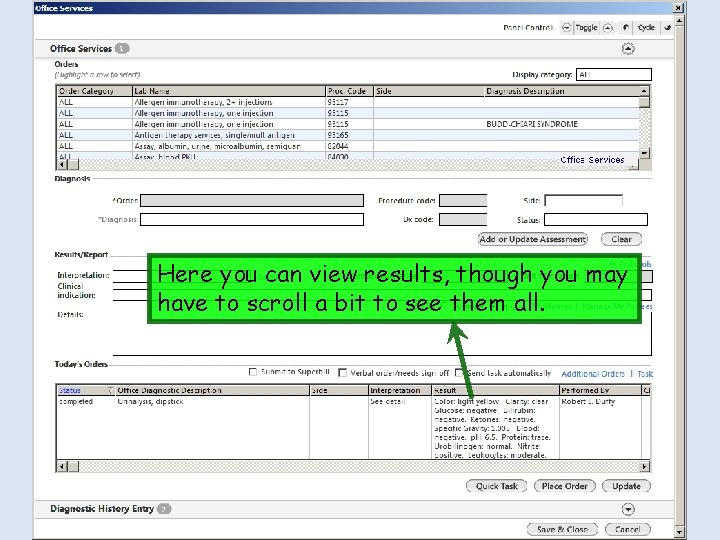Select the Antigen therapy services row
The height and width of the screenshot is (540, 720).
tap(348, 135)
